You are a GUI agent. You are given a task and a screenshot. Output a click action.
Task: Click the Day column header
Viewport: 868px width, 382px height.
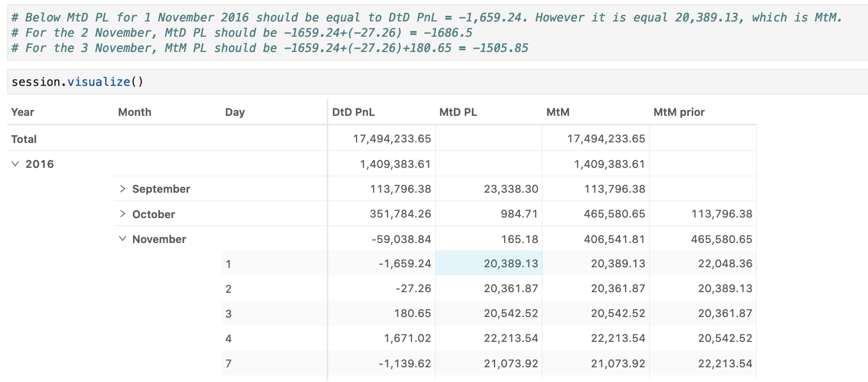[x=235, y=112]
